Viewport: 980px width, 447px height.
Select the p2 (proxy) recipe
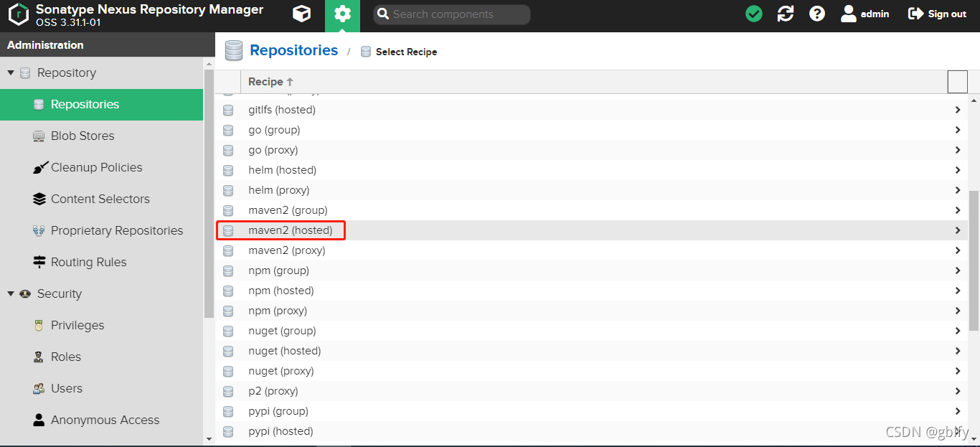592,391
